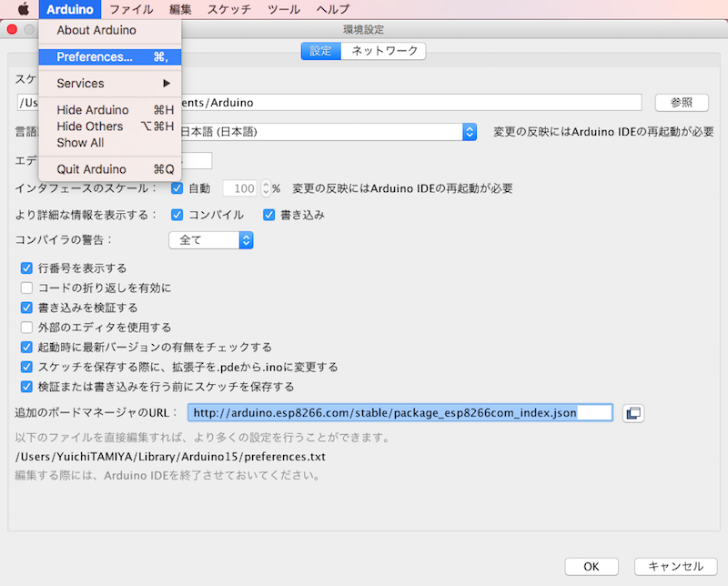The height and width of the screenshot is (586, 728).
Task: Toggle 検証または書き込み前にスケッチを保存する checkbox
Action: click(x=26, y=387)
